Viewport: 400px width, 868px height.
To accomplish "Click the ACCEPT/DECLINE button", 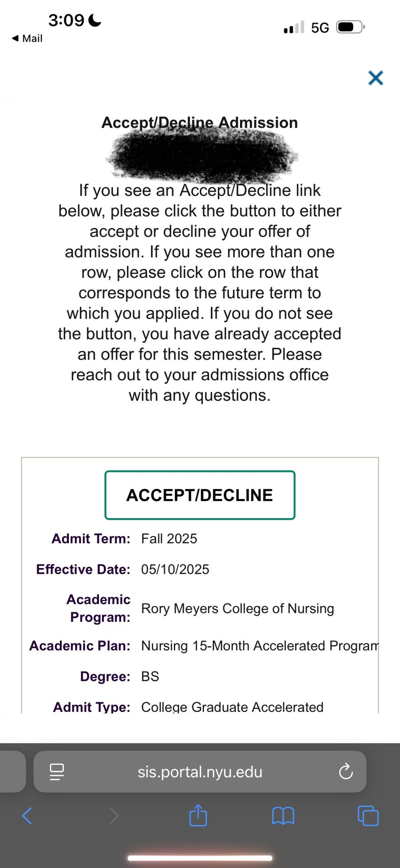I will coord(200,495).
